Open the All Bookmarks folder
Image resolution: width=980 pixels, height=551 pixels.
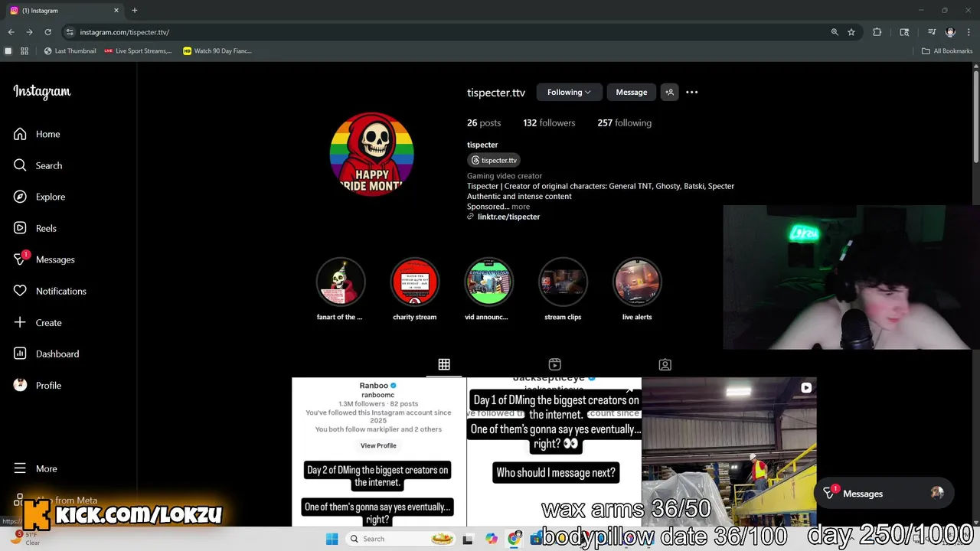pyautogui.click(x=947, y=51)
